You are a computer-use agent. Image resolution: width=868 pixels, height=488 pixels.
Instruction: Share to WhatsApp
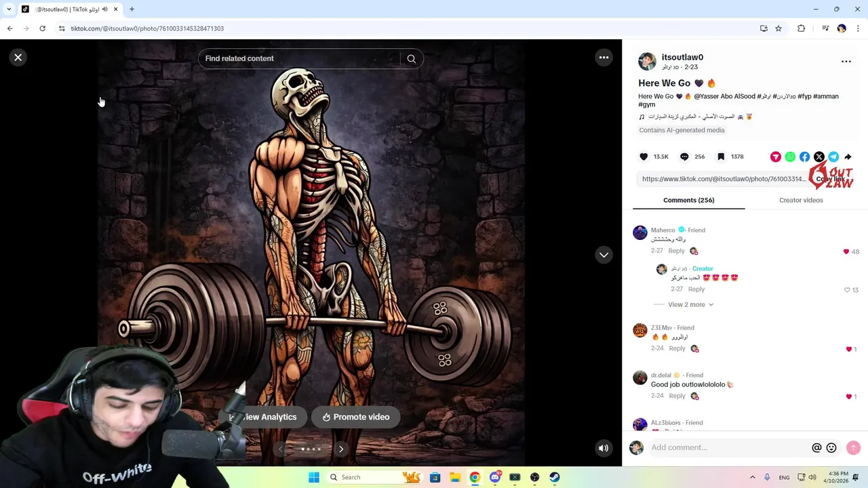click(x=790, y=157)
